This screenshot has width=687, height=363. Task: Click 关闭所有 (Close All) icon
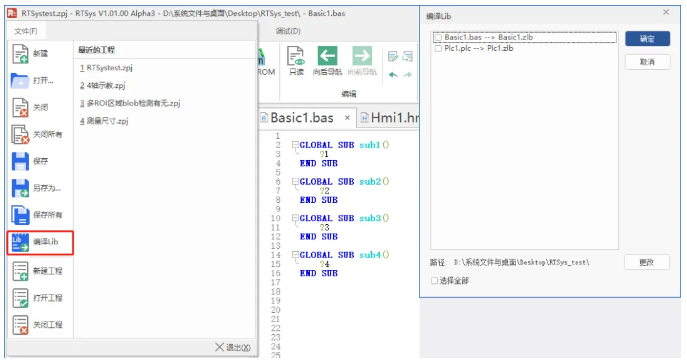click(x=20, y=134)
